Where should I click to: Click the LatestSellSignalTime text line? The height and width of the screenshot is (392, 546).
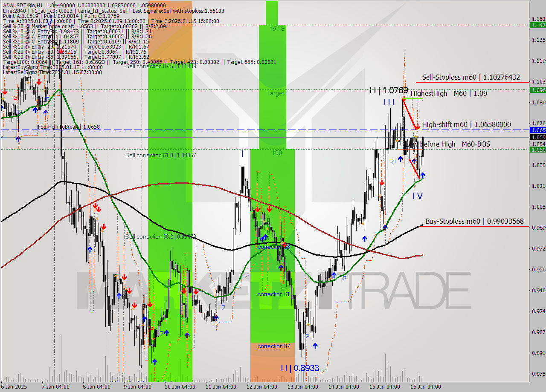click(x=52, y=72)
